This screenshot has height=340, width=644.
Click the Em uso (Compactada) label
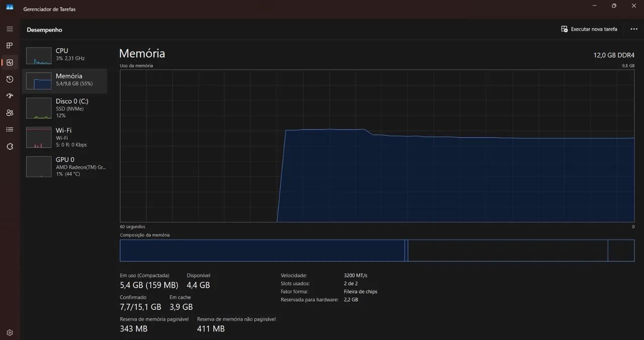click(x=144, y=276)
